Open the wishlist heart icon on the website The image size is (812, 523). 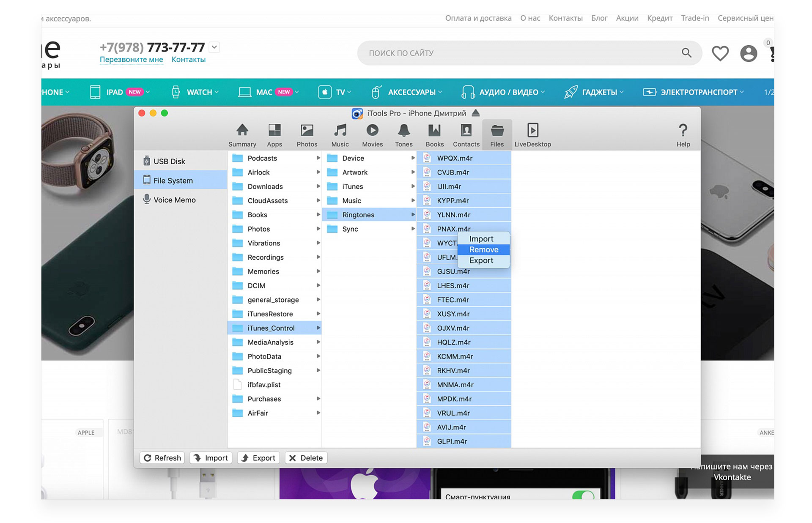pyautogui.click(x=720, y=53)
